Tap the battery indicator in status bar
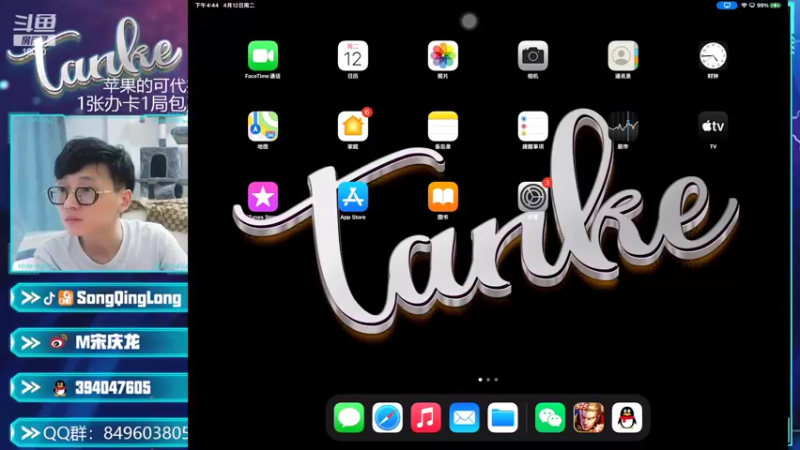This screenshot has width=800, height=450. (775, 5)
